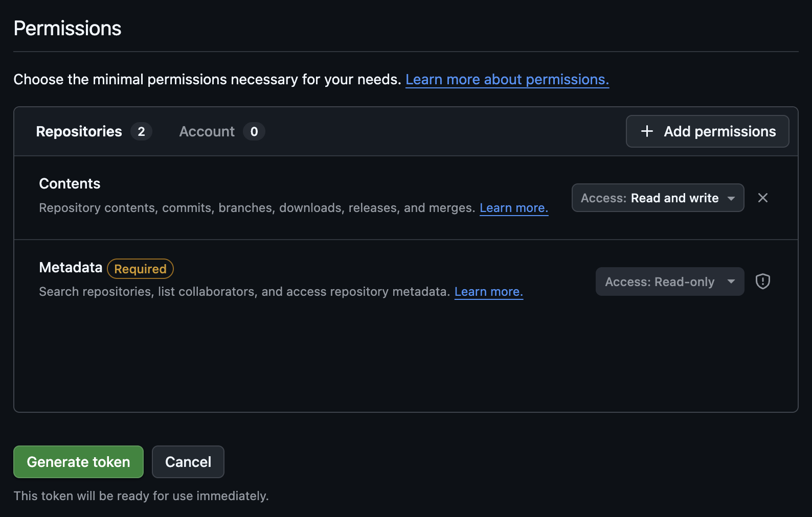Screen dimensions: 812x517
Task: Click the Required badge next to Metadata
Action: pyautogui.click(x=140, y=269)
